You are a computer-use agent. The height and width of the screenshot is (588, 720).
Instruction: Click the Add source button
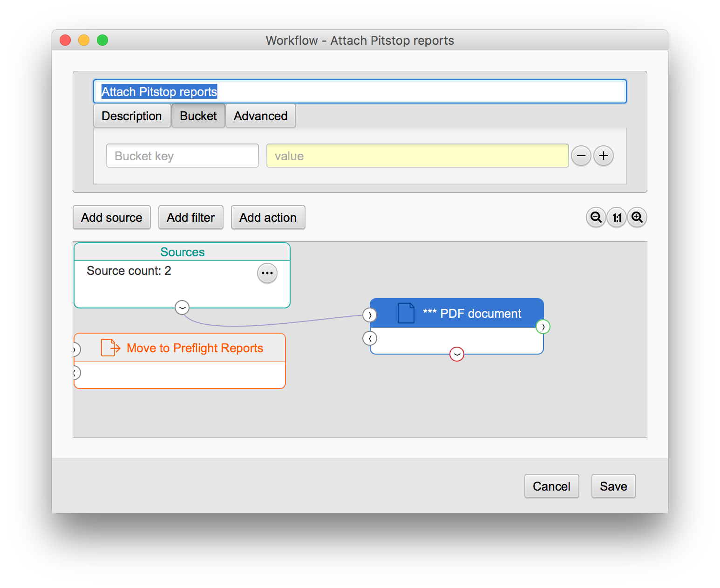coord(112,218)
